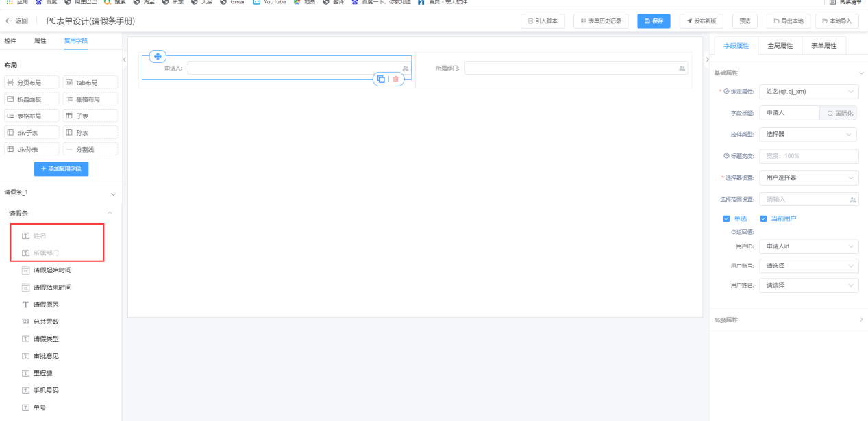Screen dimensions: 868x421
Task: Click the back arrow 返回
Action: [17, 21]
